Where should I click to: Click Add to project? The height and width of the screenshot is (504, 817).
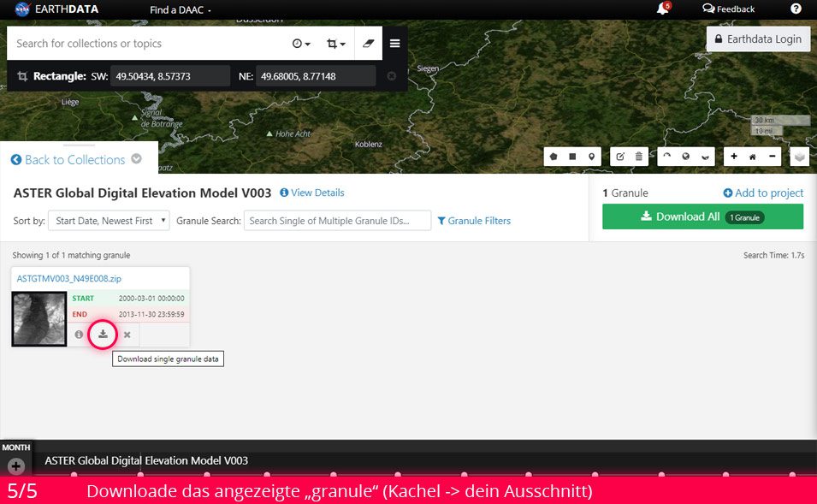pos(763,193)
